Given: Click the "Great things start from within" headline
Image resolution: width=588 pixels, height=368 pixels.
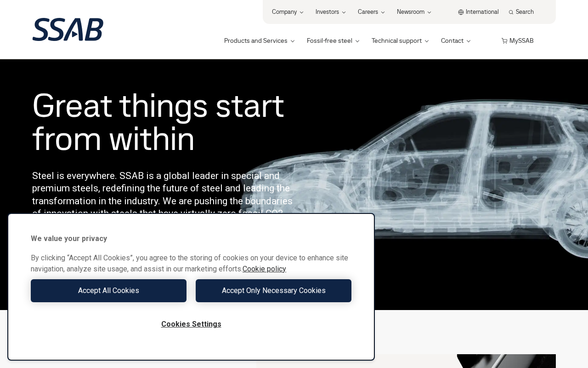Looking at the screenshot, I should (158, 123).
